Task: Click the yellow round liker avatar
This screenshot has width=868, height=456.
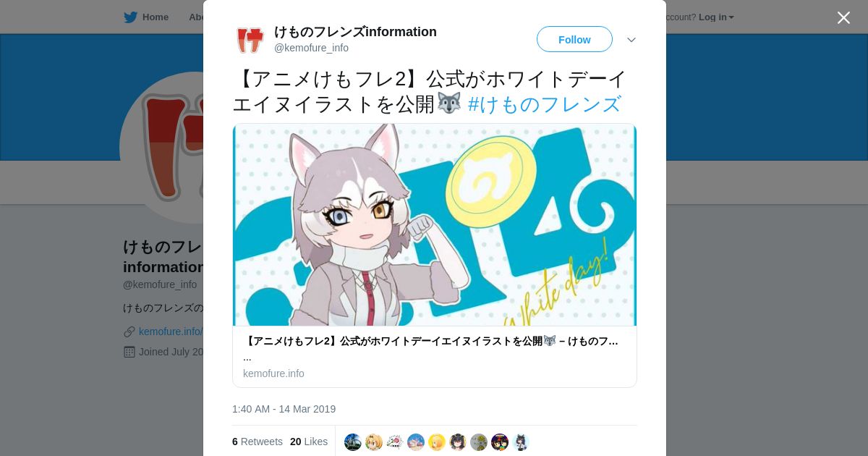Action: point(437,442)
